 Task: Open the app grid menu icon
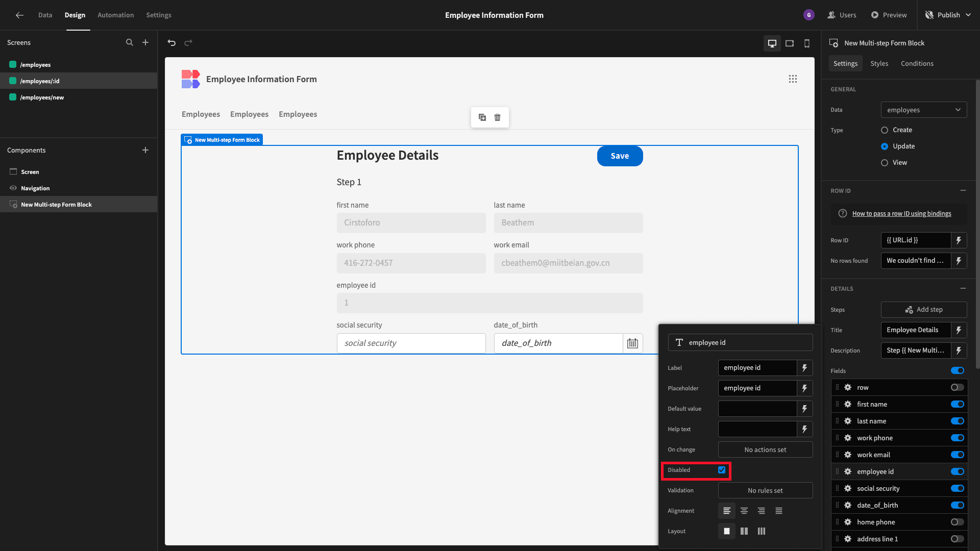tap(793, 79)
